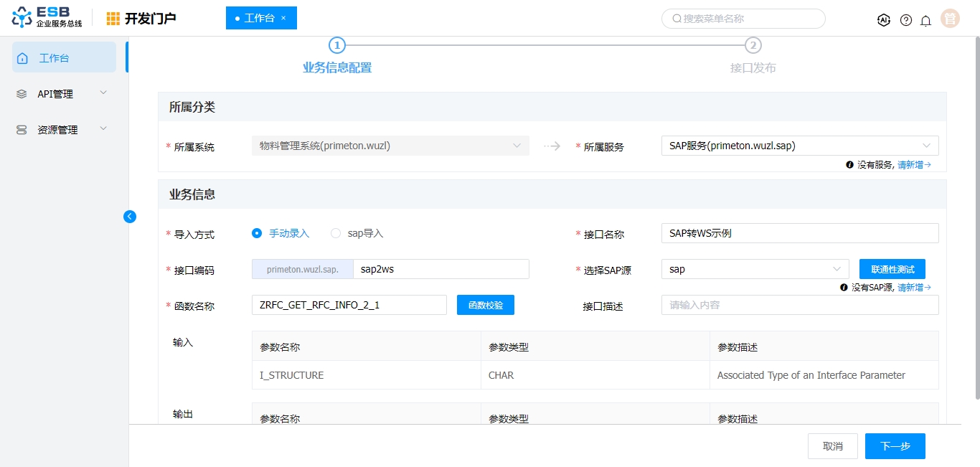
Task: Close the 工作台 tab
Action: [x=283, y=18]
